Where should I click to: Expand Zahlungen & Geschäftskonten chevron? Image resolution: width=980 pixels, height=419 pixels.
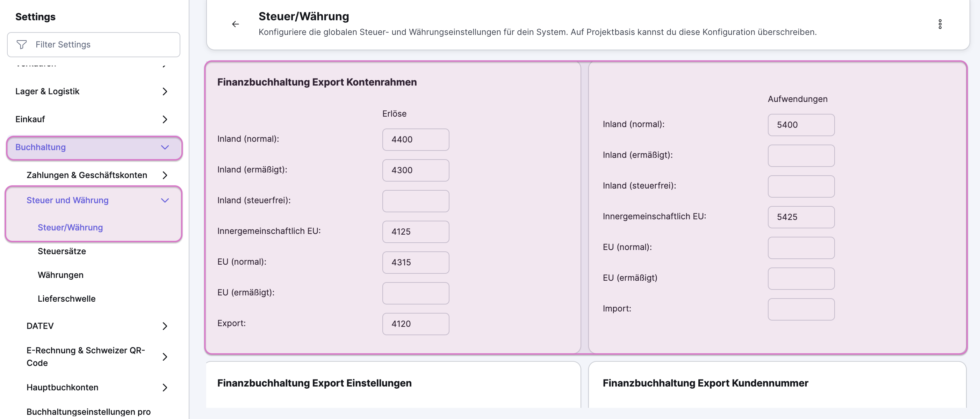(165, 175)
